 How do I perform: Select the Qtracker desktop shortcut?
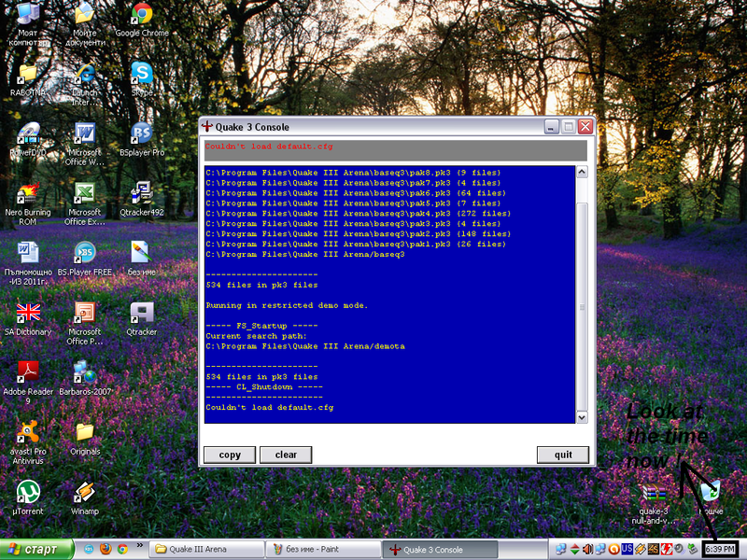click(x=142, y=319)
